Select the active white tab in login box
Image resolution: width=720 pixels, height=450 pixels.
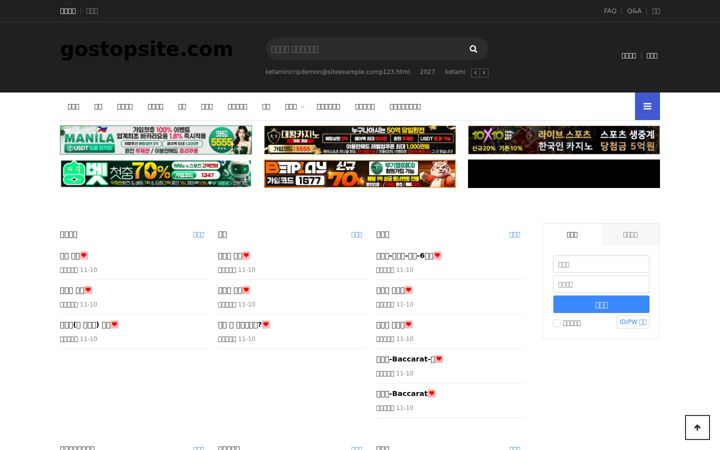(572, 235)
